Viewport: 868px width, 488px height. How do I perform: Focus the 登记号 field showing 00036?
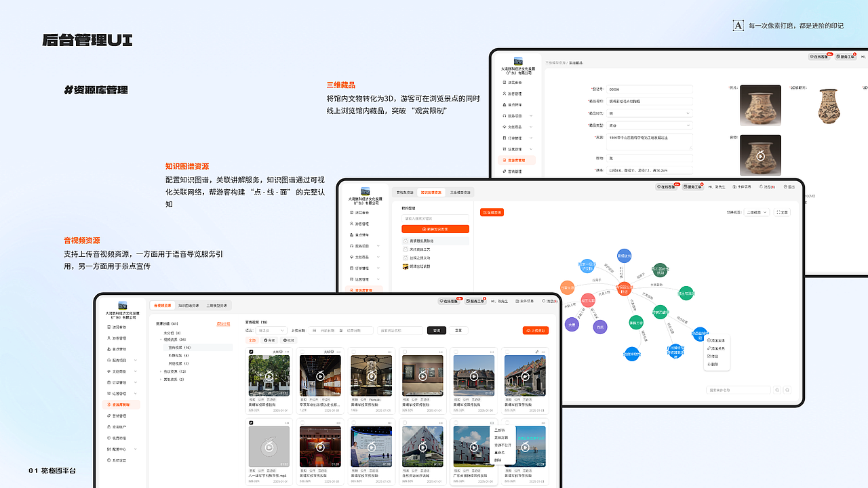[650, 89]
